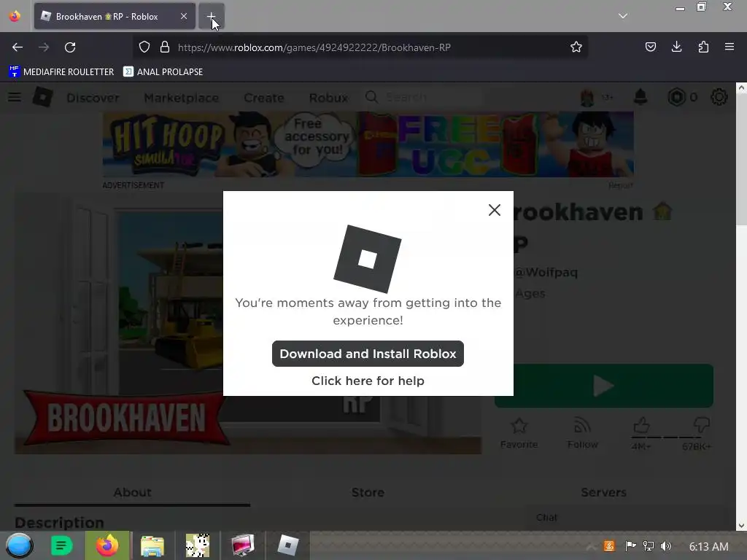Open a new Firefox tab

[x=211, y=17]
